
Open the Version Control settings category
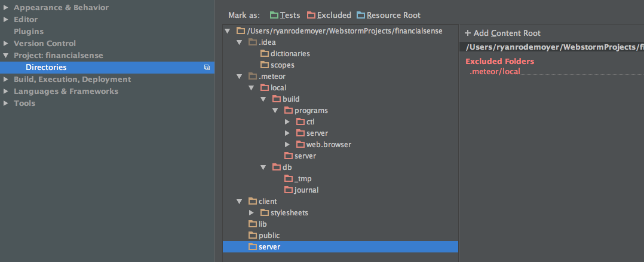click(45, 43)
